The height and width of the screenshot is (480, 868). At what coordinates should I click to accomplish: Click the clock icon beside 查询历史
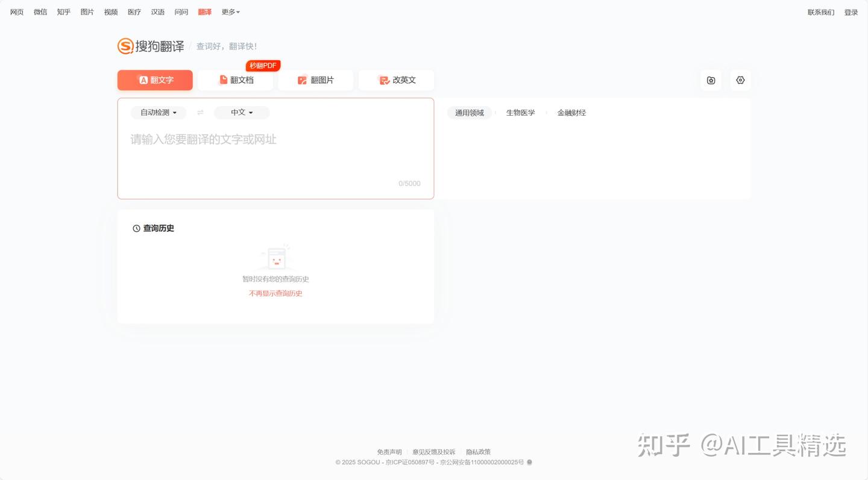[136, 229]
